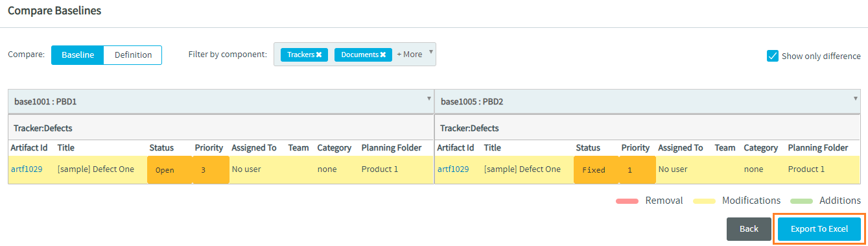Click Team column header in PBD1
The height and width of the screenshot is (246, 868).
[298, 148]
